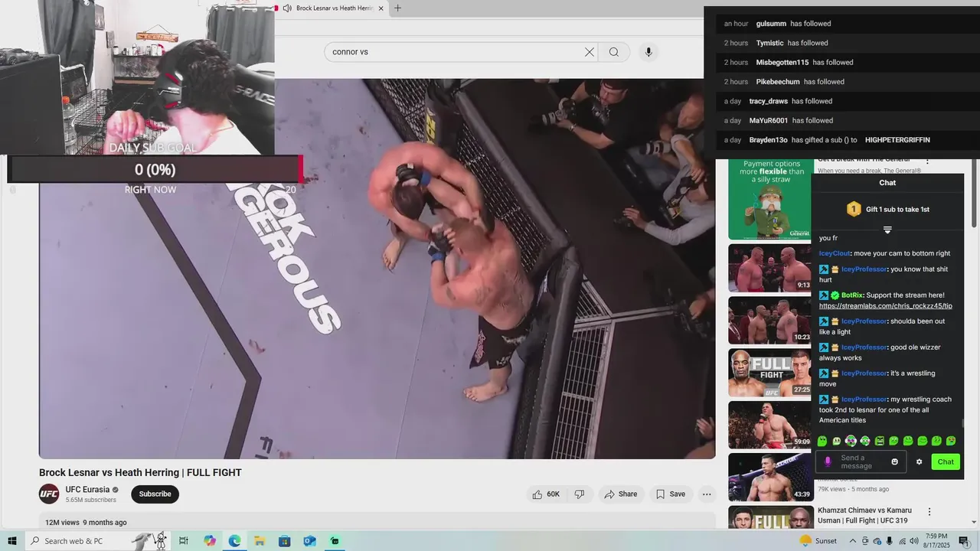
Task: Show hidden system tray icons
Action: [853, 541]
